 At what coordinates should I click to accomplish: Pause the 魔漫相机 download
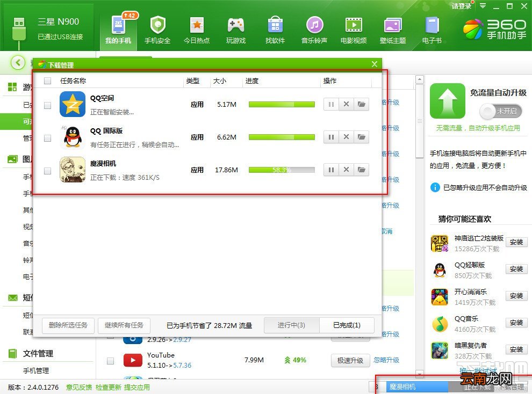(x=331, y=170)
